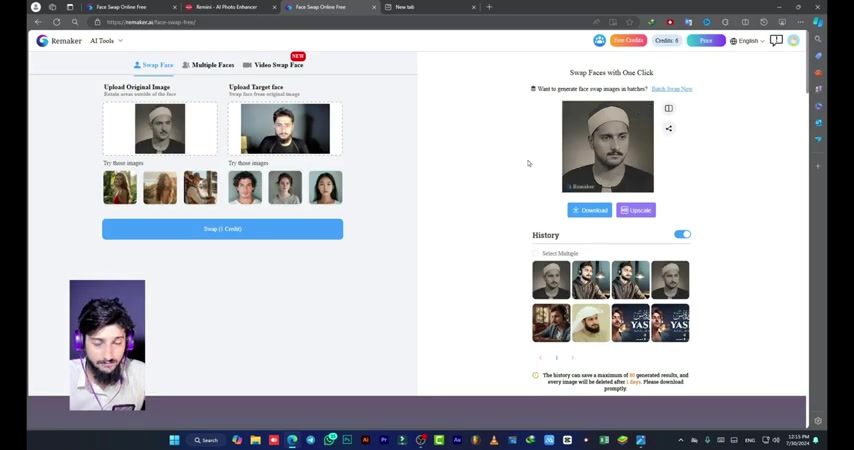The height and width of the screenshot is (450, 854).
Task: Click the generated result image
Action: click(608, 147)
